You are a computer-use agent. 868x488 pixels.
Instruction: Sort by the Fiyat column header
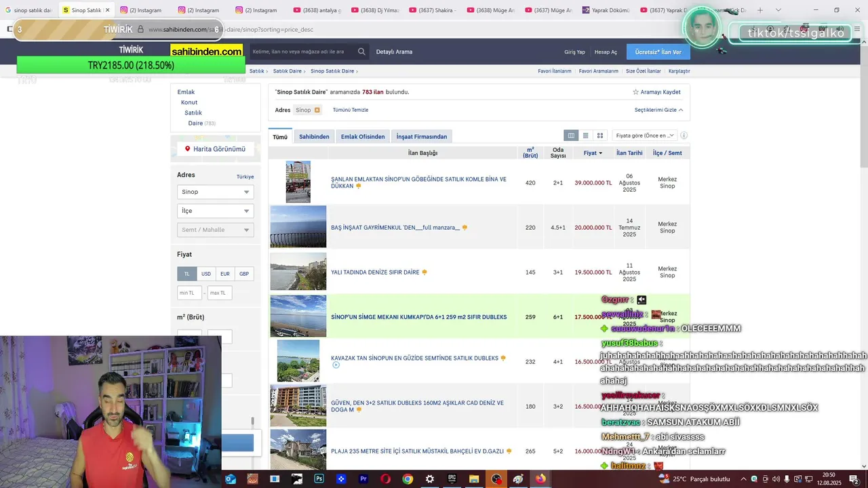(x=593, y=153)
